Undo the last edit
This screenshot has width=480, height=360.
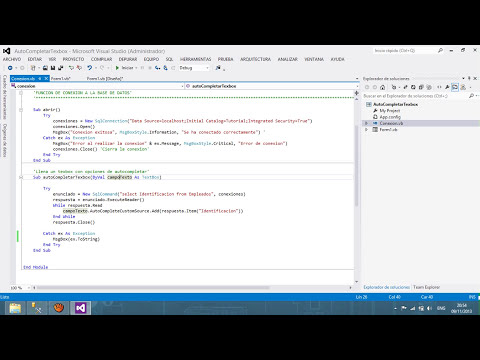click(89, 68)
